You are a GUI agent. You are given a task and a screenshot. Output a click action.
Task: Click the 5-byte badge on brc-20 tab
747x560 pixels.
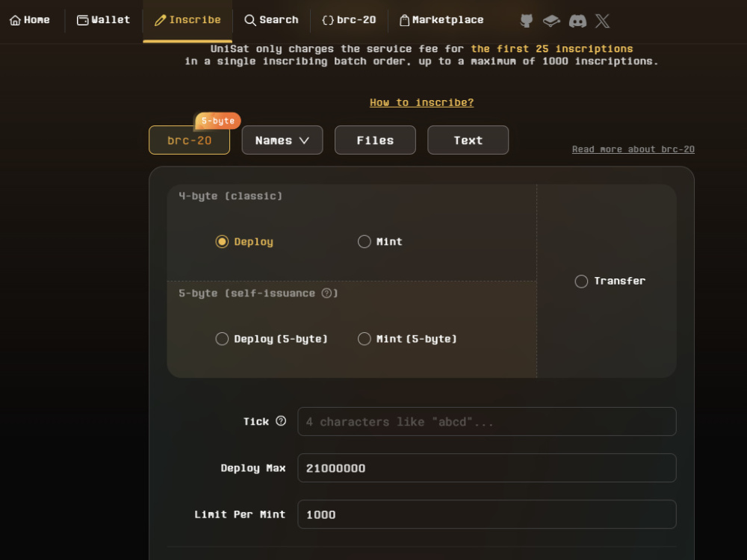(x=217, y=120)
